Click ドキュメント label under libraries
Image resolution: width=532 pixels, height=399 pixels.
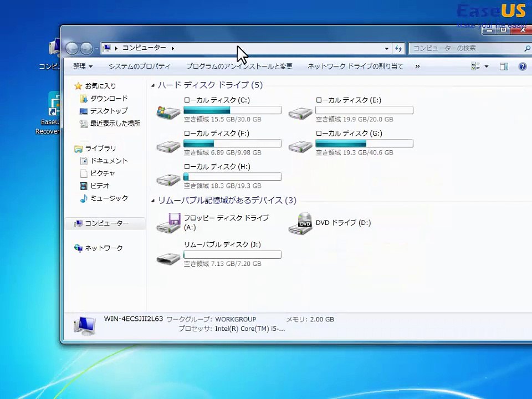tap(109, 161)
